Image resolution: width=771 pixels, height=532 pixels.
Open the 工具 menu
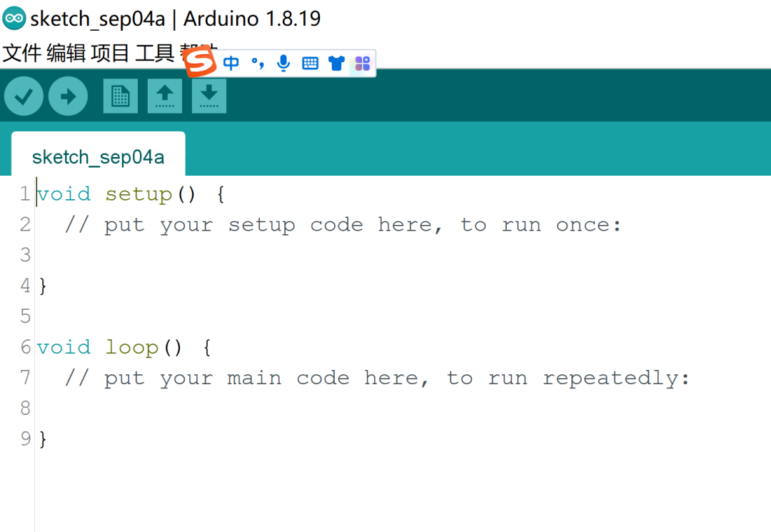[x=154, y=53]
